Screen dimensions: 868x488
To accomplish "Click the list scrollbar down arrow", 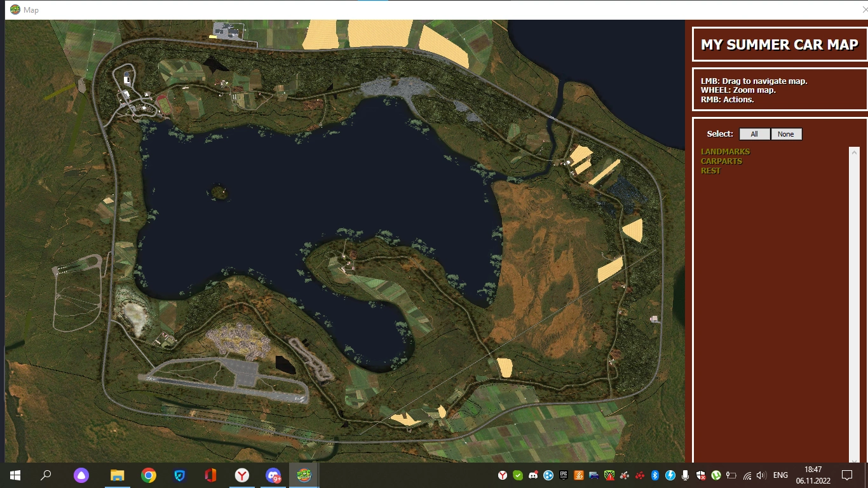I will coord(855,459).
